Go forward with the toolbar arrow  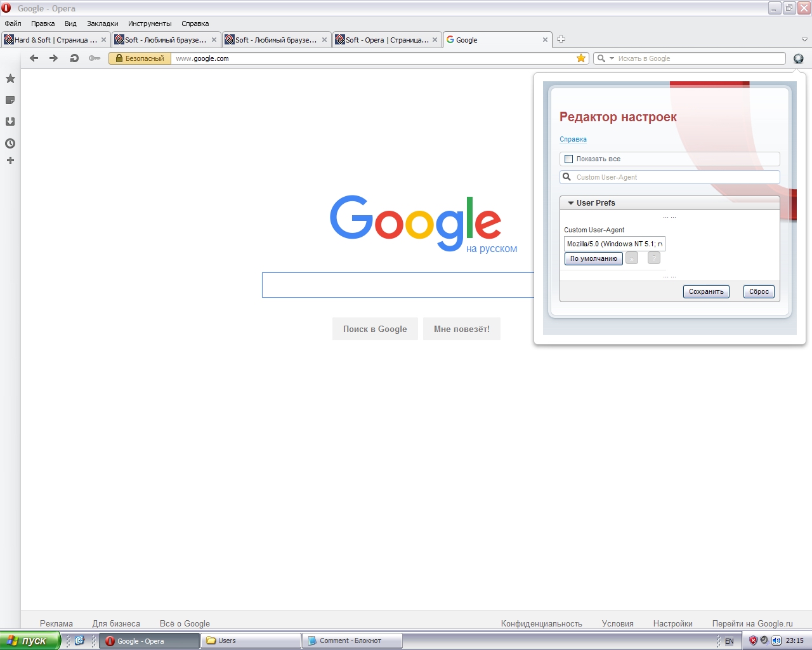point(54,58)
